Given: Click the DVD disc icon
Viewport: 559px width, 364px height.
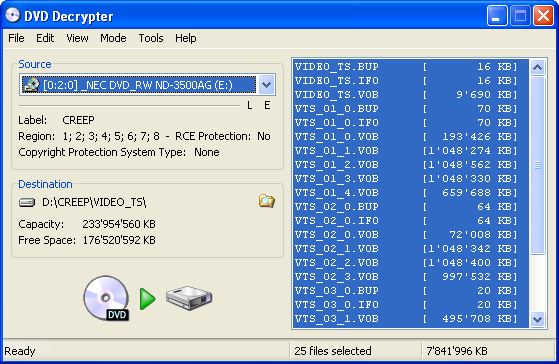Looking at the screenshot, I should [x=106, y=298].
